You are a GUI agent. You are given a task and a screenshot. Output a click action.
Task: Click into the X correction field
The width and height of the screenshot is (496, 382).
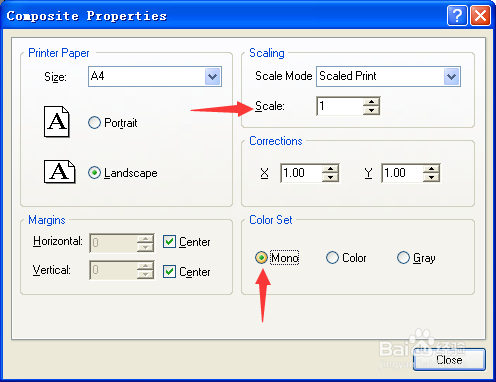point(302,173)
